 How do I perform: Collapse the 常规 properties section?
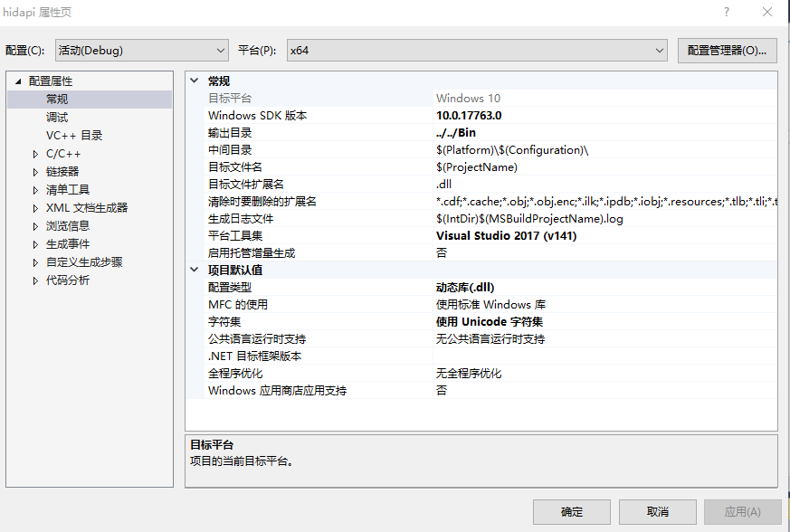(x=194, y=81)
